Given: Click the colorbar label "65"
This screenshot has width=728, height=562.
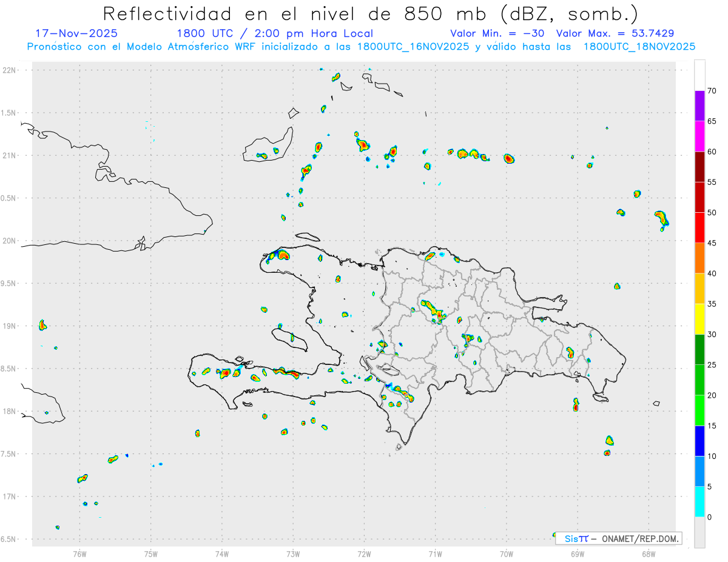Looking at the screenshot, I should click(x=712, y=121).
